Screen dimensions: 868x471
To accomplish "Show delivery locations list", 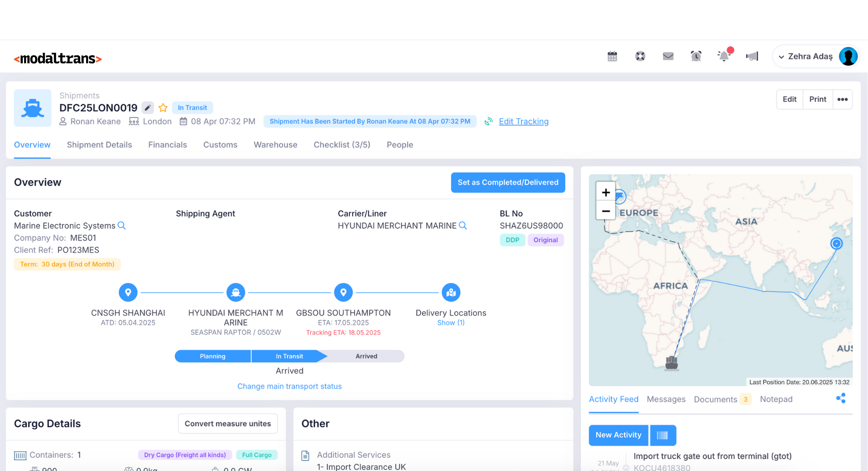I will pyautogui.click(x=450, y=322).
